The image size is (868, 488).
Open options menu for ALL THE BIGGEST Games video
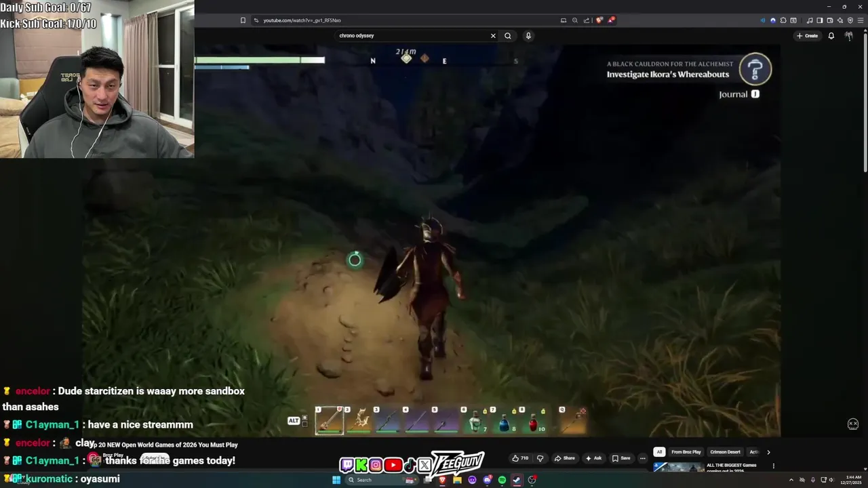point(773,466)
